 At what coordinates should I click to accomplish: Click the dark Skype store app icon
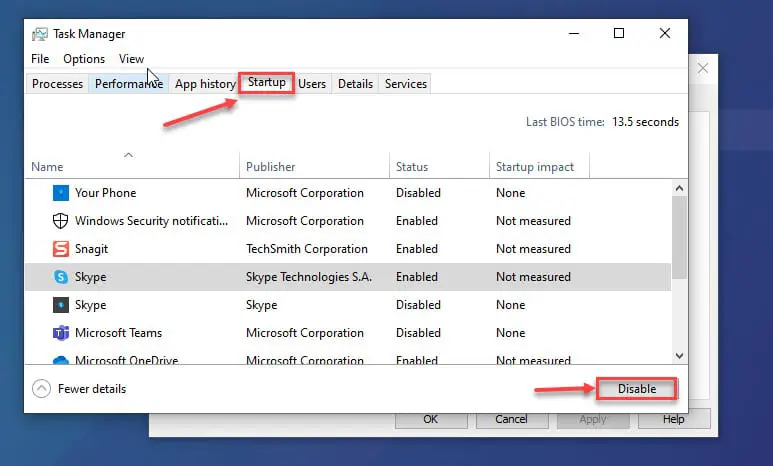pyautogui.click(x=61, y=305)
